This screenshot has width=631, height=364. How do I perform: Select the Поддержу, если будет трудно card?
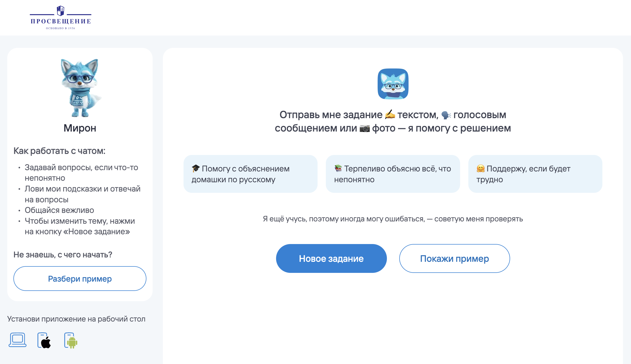point(535,174)
